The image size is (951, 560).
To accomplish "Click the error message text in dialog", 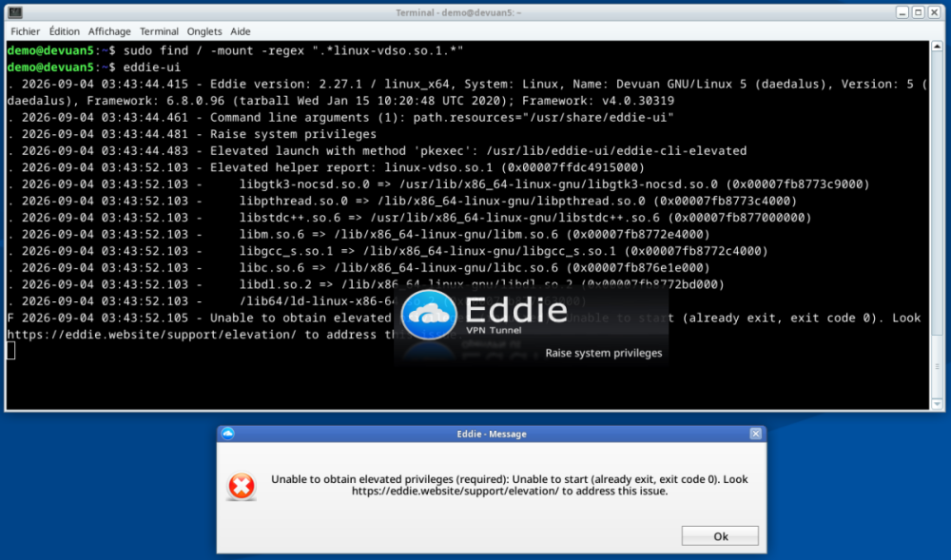I will (510, 485).
